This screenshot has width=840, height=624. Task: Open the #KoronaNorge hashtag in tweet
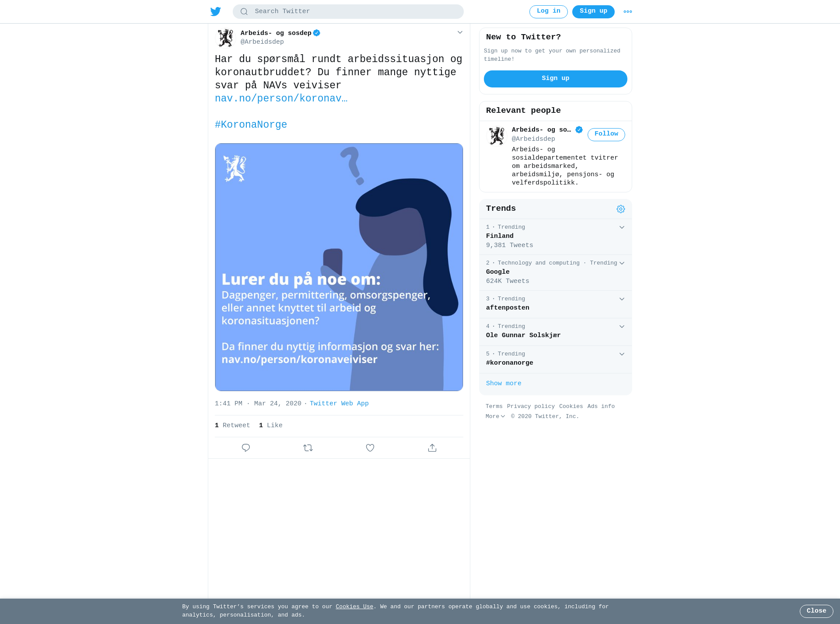coord(251,125)
